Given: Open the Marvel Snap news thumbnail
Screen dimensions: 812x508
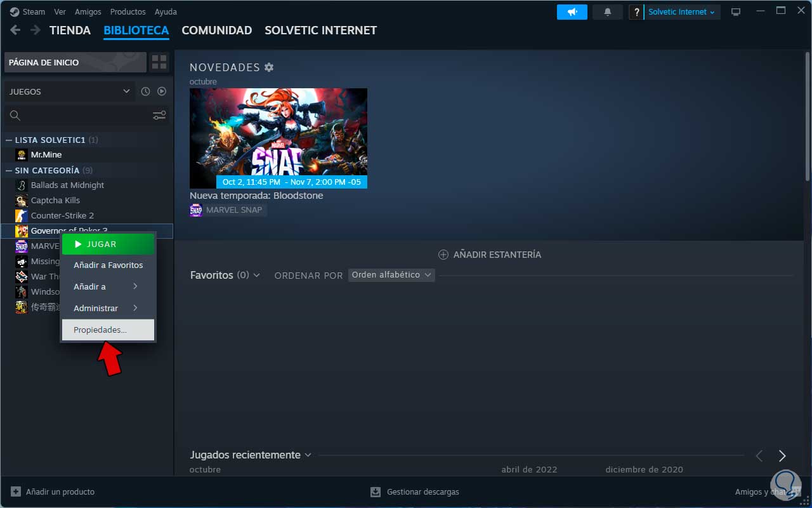Looking at the screenshot, I should 278,138.
